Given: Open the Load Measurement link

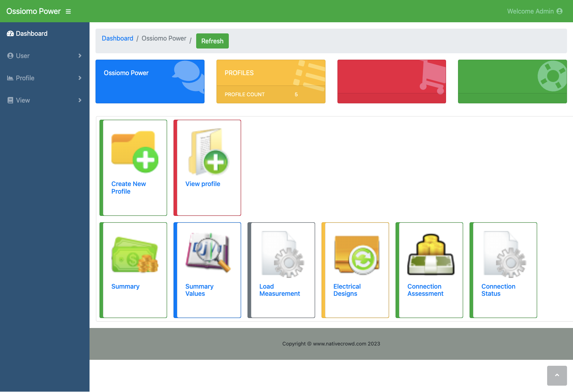Looking at the screenshot, I should (x=280, y=290).
